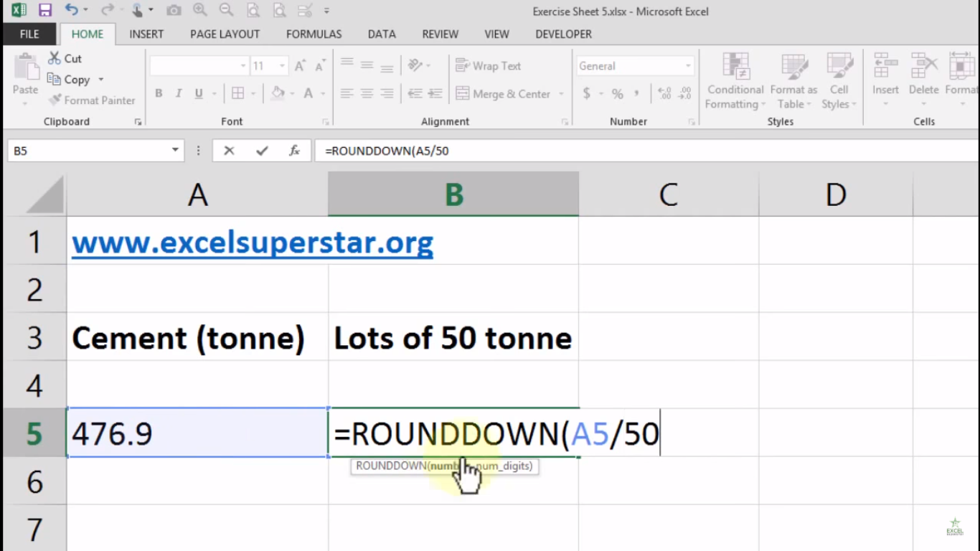Click the Increase Font Size icon

point(301,66)
